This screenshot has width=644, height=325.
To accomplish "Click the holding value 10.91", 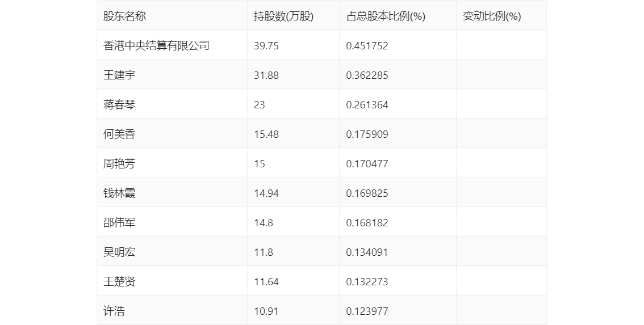I will 266,312.
